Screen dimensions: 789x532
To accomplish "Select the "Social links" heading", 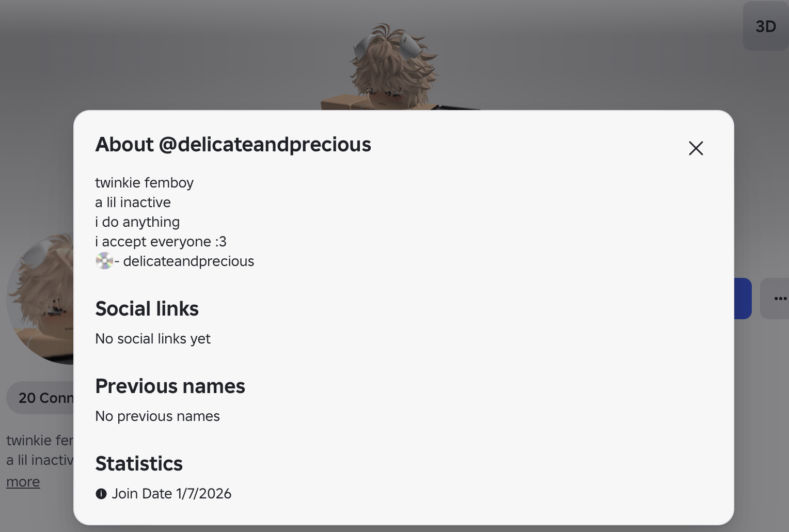I will [147, 309].
